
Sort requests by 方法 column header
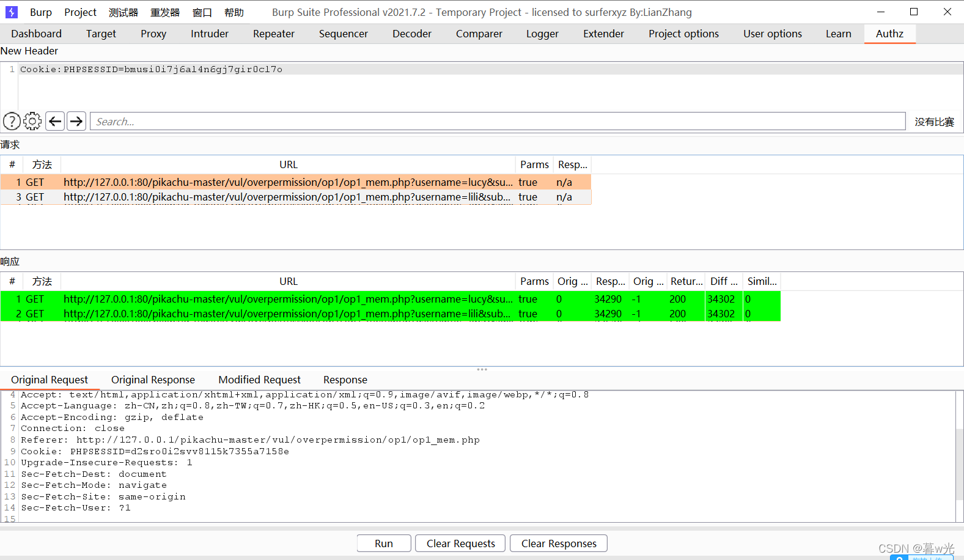(42, 164)
